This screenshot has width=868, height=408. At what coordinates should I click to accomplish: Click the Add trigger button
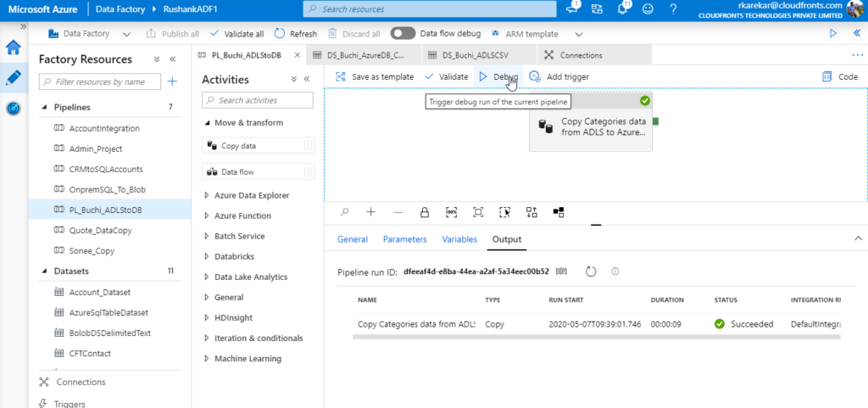coord(559,76)
